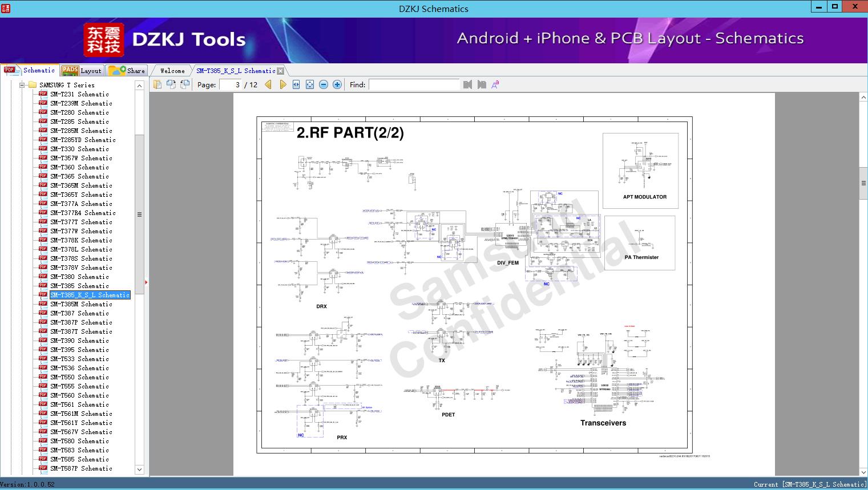Viewport: 868px width, 490px height.
Task: Open SM-T390 Schematic
Action: point(79,341)
